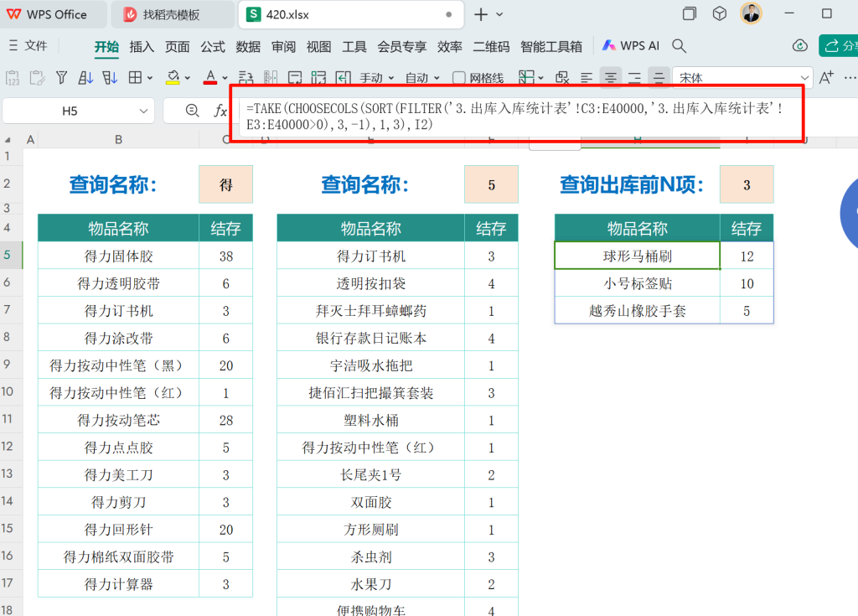Click the freeze panes icon

point(526,78)
